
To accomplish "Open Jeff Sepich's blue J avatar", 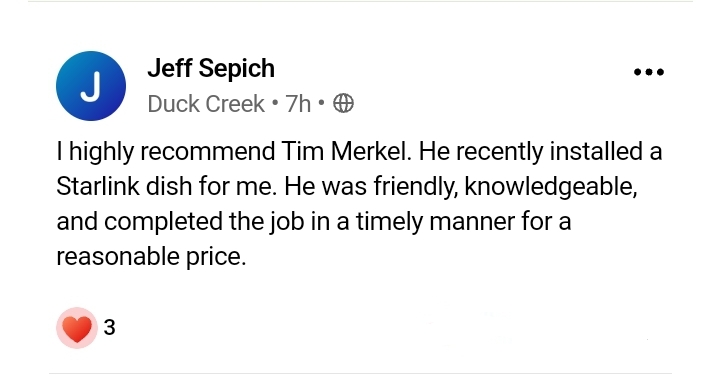I will point(91,86).
